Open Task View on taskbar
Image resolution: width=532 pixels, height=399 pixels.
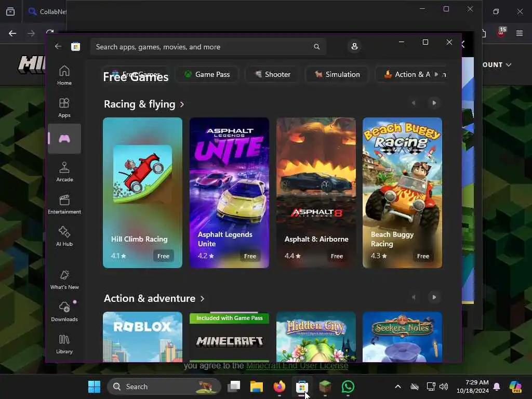(234, 387)
